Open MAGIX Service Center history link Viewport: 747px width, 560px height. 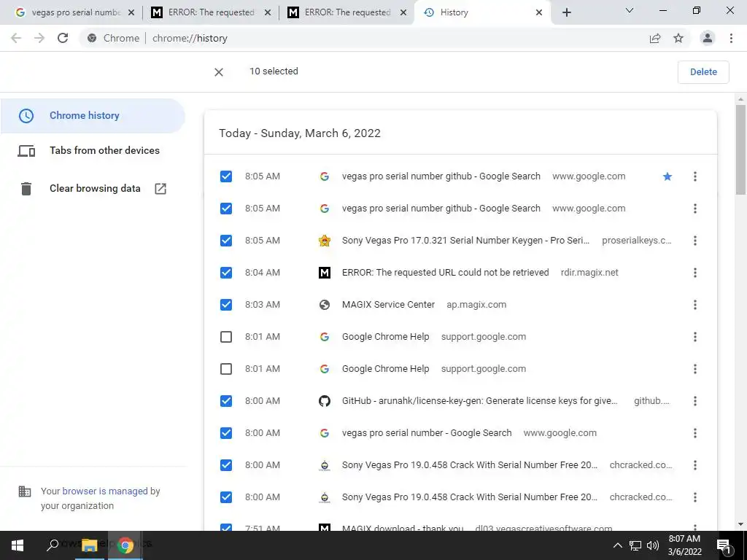[388, 305]
